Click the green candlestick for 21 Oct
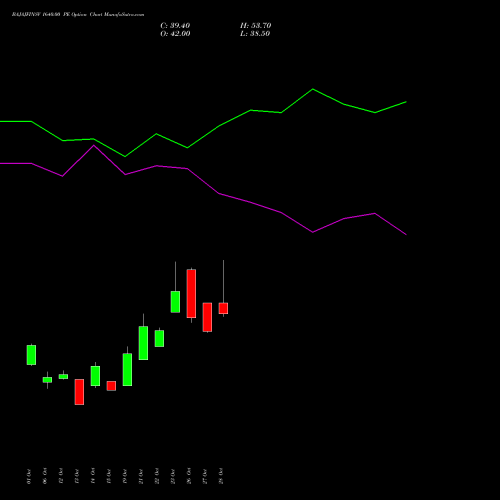The image size is (500, 500). pyautogui.click(x=143, y=343)
